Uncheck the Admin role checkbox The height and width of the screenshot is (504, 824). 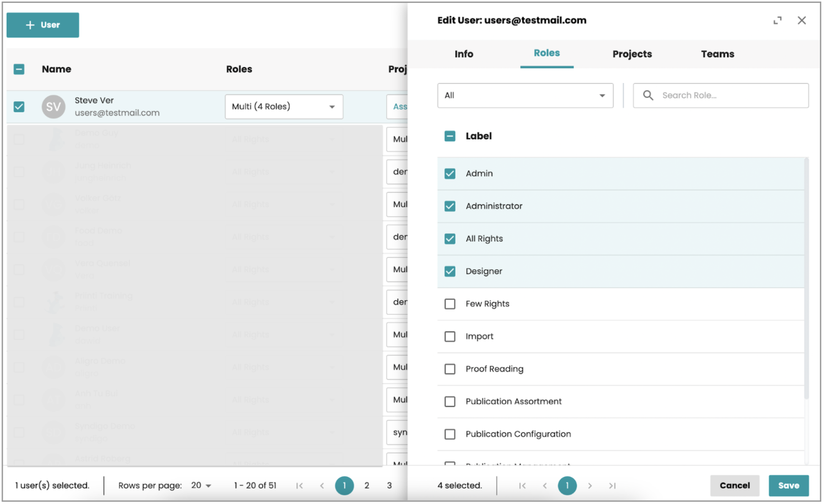point(450,174)
